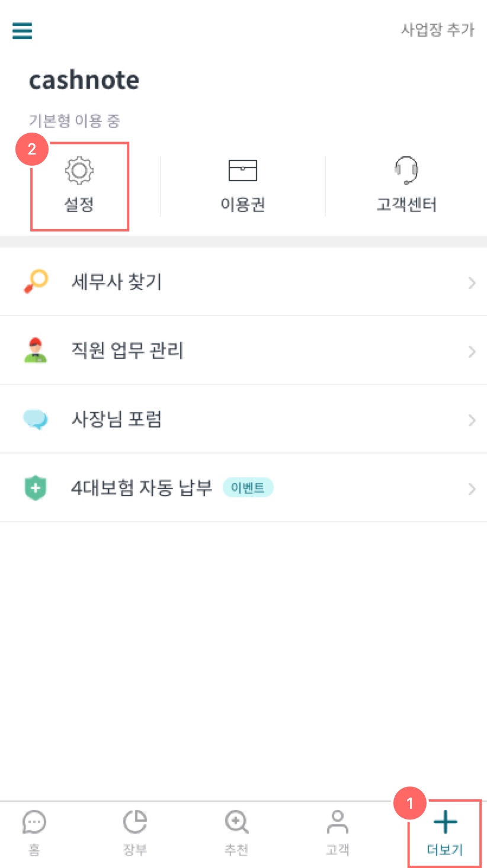Select the 더보기 plus tab
This screenshot has height=868, width=487.
coord(445,834)
